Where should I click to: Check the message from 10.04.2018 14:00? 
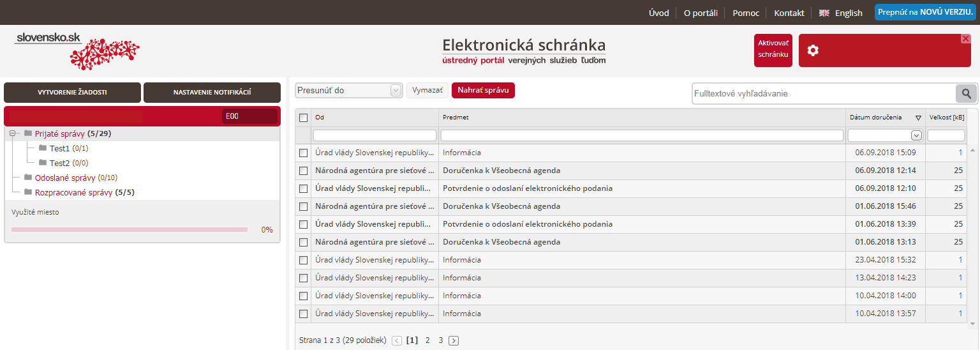tap(304, 296)
